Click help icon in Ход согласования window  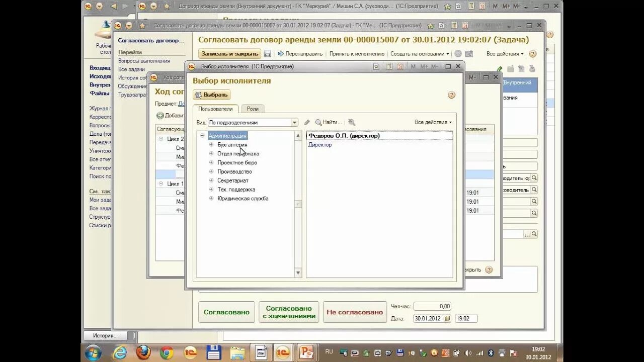(x=489, y=269)
